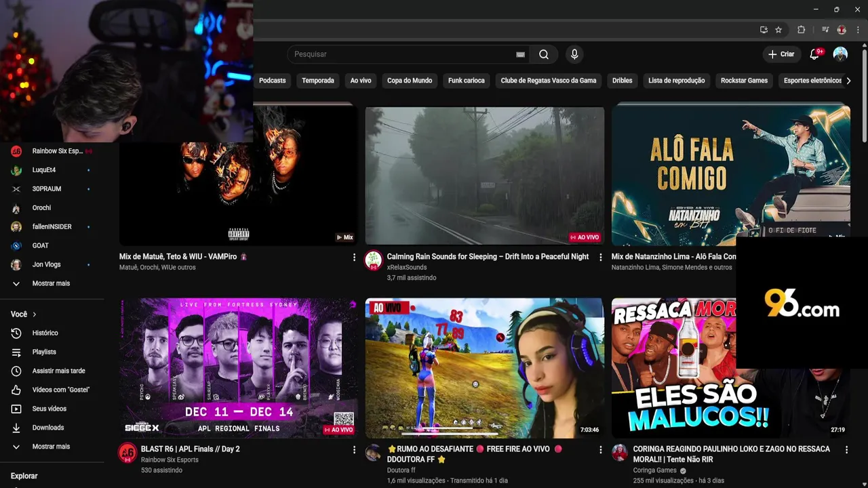The height and width of the screenshot is (488, 868).
Task: Bookmark this page with the star icon
Action: click(x=778, y=30)
